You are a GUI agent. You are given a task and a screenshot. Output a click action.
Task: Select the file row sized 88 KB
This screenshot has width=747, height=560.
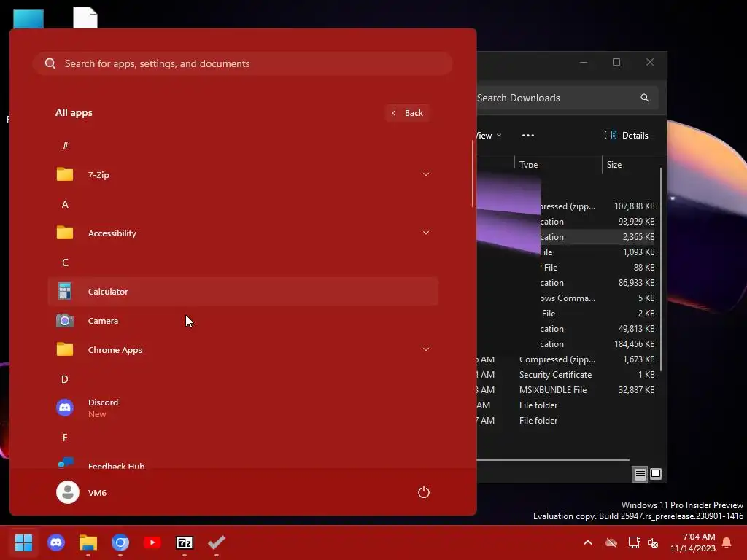pyautogui.click(x=597, y=267)
